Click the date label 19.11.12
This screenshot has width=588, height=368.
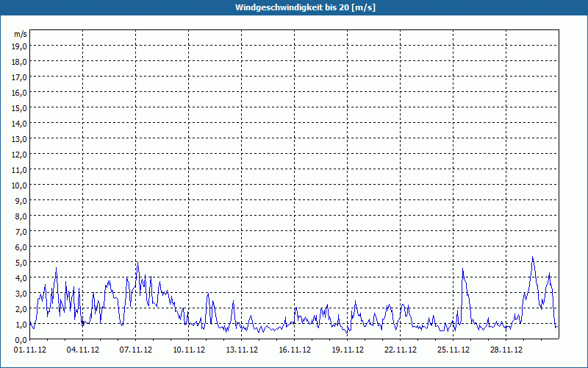[347, 350]
